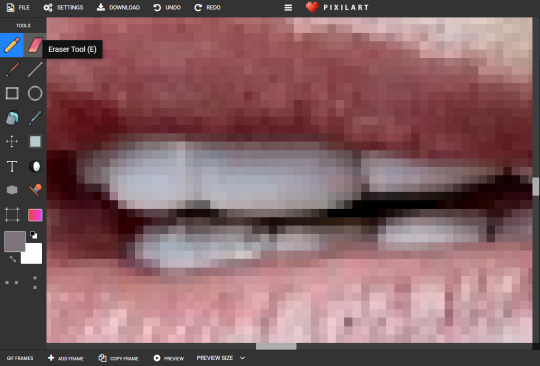Select the Circle shape tool

tap(35, 93)
